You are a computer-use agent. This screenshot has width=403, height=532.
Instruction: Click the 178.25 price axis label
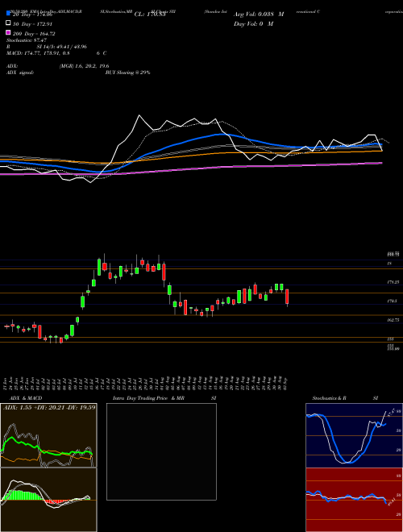pyautogui.click(x=393, y=282)
